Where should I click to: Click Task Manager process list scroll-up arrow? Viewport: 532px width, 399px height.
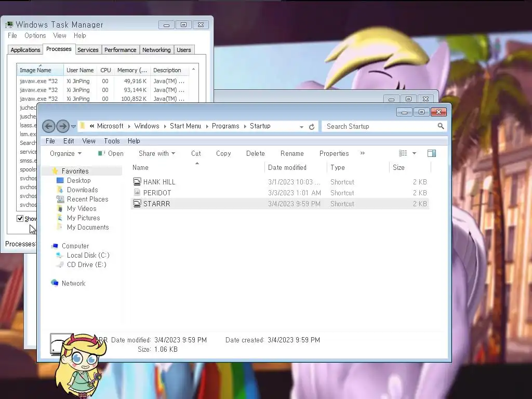(193, 69)
